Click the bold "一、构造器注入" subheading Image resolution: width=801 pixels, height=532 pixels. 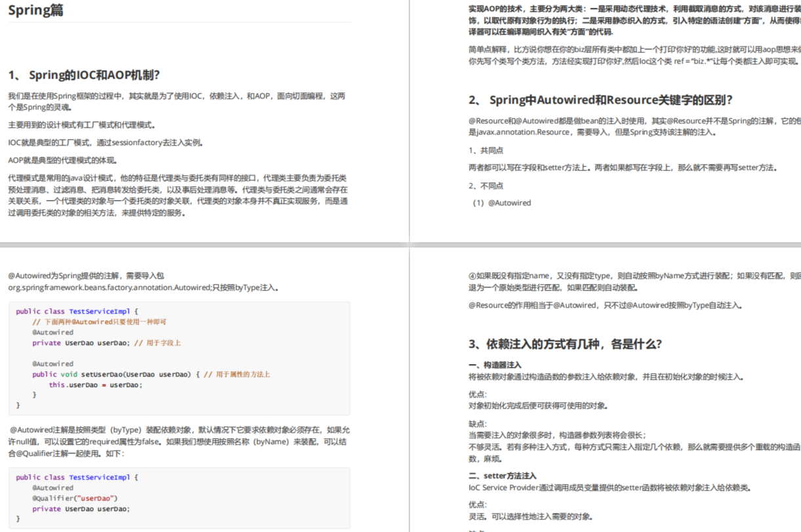tap(495, 365)
